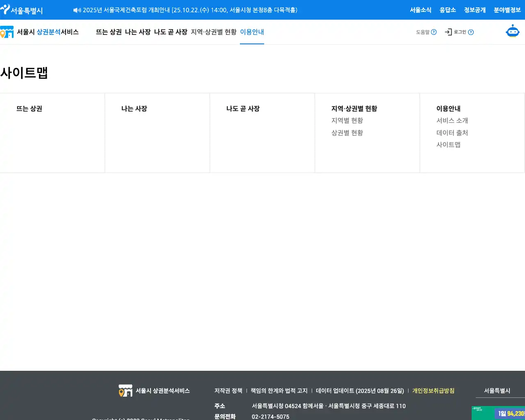The image size is (525, 420).
Task: Click the footer 상권분석서비스 logo
Action: pyautogui.click(x=154, y=390)
